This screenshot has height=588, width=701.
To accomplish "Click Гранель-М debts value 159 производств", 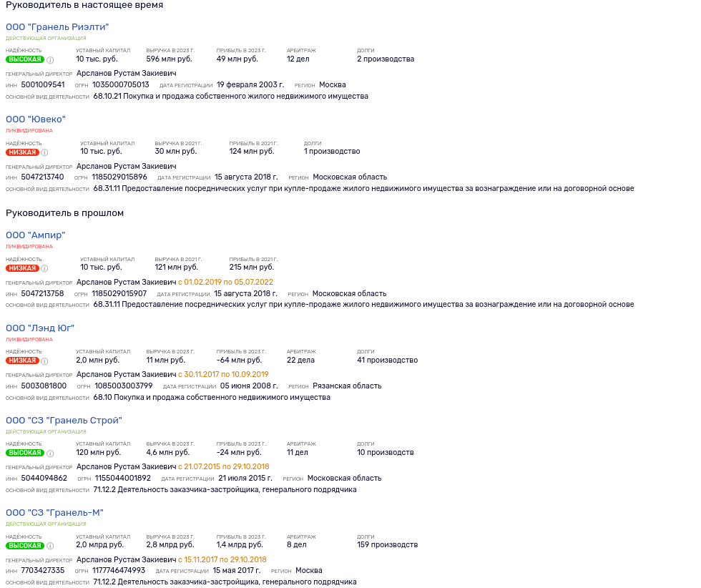I will [x=388, y=545].
